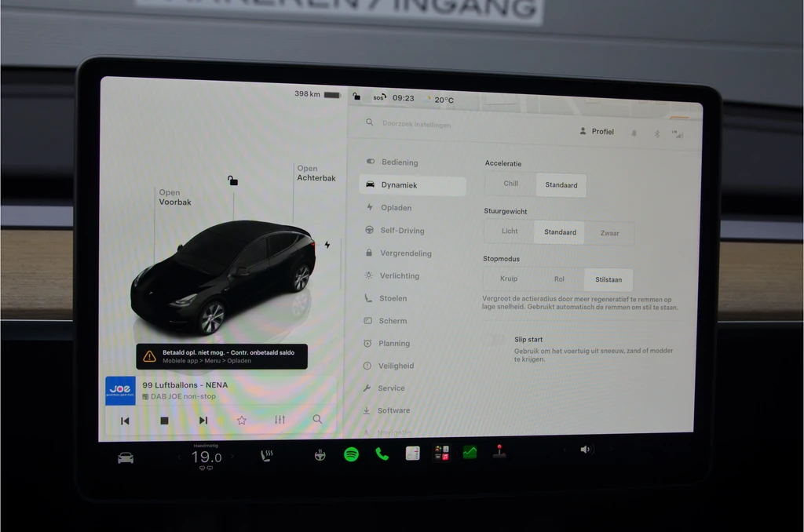Lower cabin temperature with left chevron
The width and height of the screenshot is (804, 532).
(x=180, y=457)
